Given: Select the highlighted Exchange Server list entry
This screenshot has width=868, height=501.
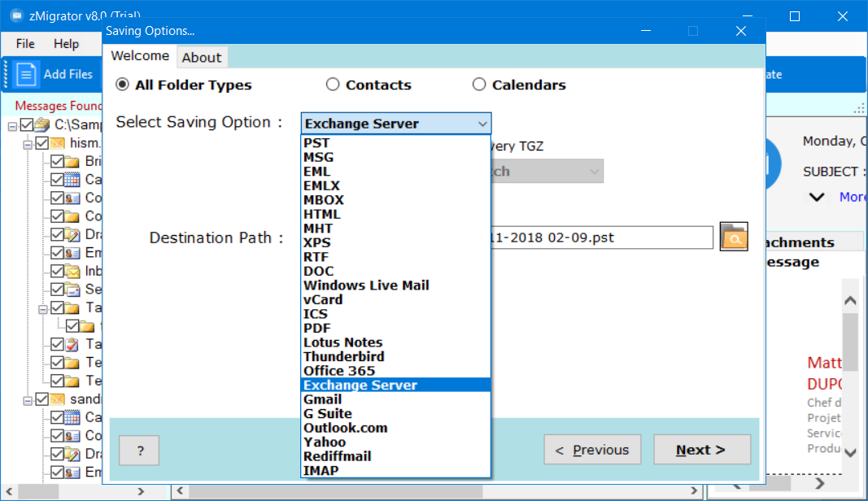Looking at the screenshot, I should click(396, 386).
